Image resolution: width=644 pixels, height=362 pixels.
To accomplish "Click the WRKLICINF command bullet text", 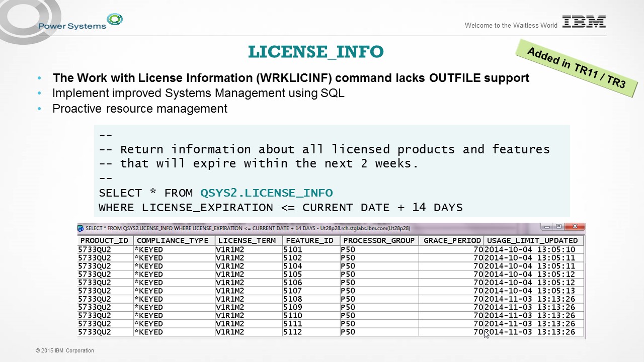I will pyautogui.click(x=291, y=78).
